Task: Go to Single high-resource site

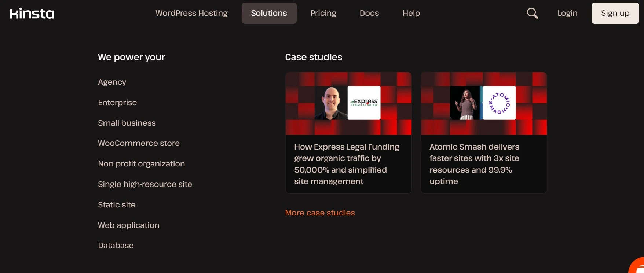Action: tap(145, 184)
